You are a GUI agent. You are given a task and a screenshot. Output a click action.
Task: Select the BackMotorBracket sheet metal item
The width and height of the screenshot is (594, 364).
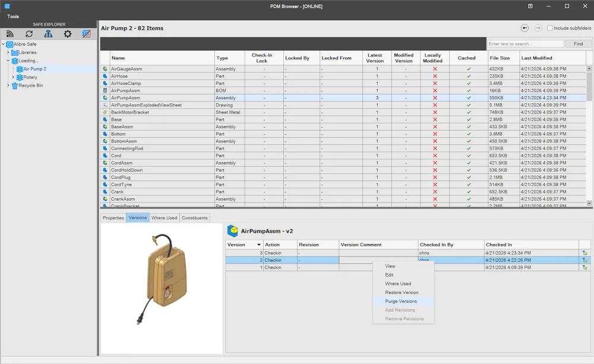tap(130, 112)
